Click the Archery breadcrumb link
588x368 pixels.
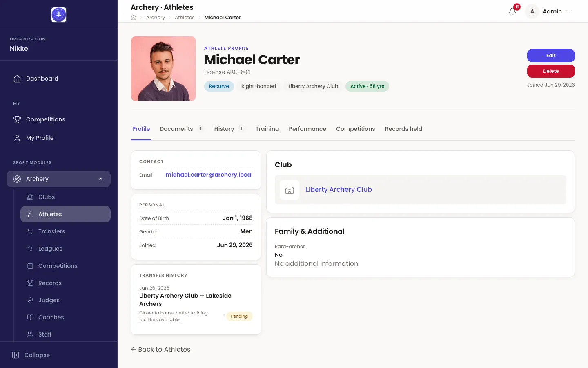[156, 18]
